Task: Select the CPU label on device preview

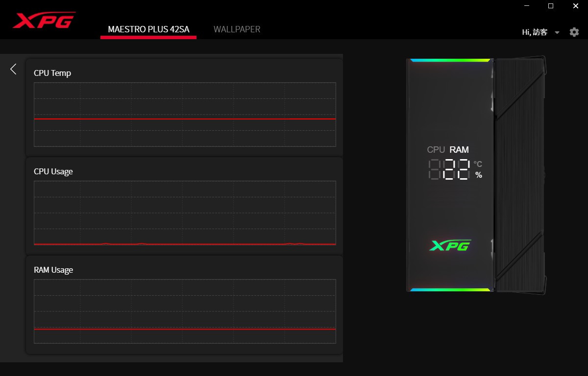Action: 436,150
